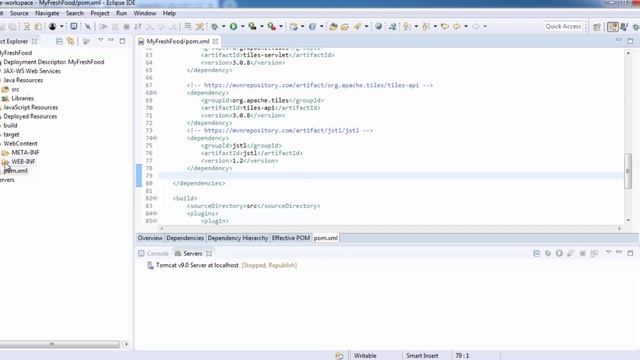Click the green Run button in the toolbar

pos(233,27)
